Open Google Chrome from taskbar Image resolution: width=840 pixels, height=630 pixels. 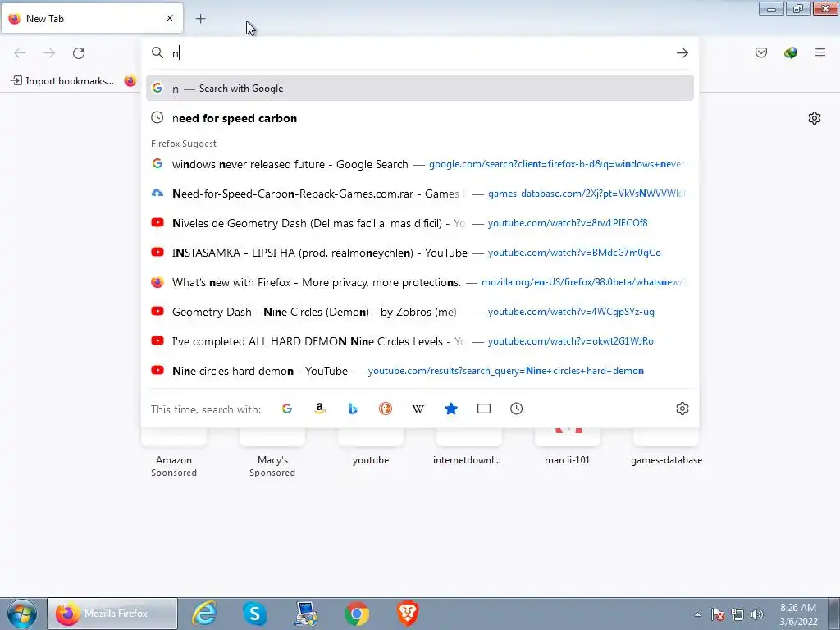357,614
